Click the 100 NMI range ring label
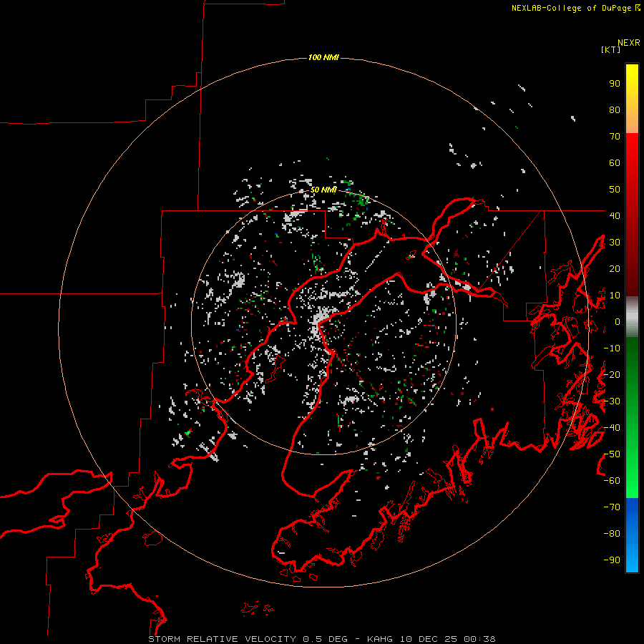Viewport: 644px width, 644px height. pos(323,57)
